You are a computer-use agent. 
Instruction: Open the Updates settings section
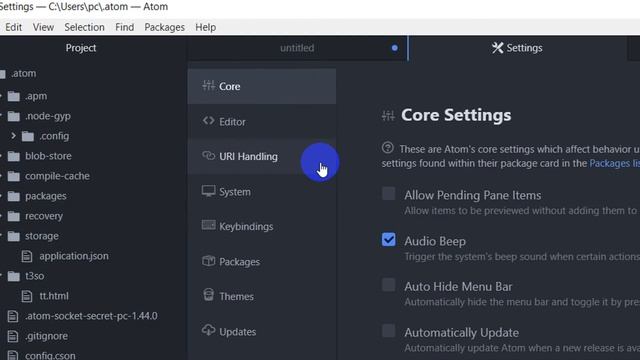[262, 332]
